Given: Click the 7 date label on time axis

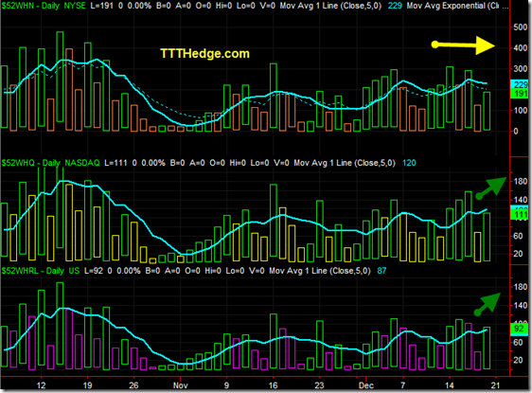Looking at the screenshot, I should pyautogui.click(x=402, y=385).
